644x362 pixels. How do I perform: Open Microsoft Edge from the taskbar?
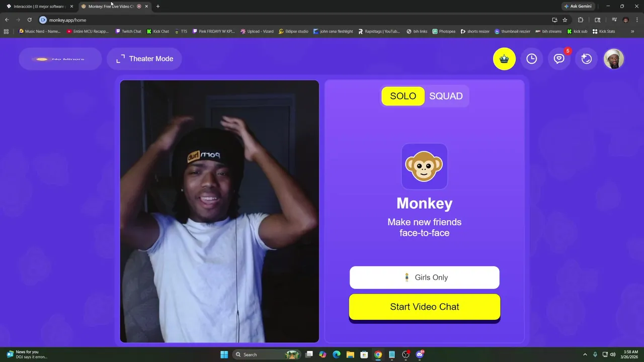coord(337,354)
